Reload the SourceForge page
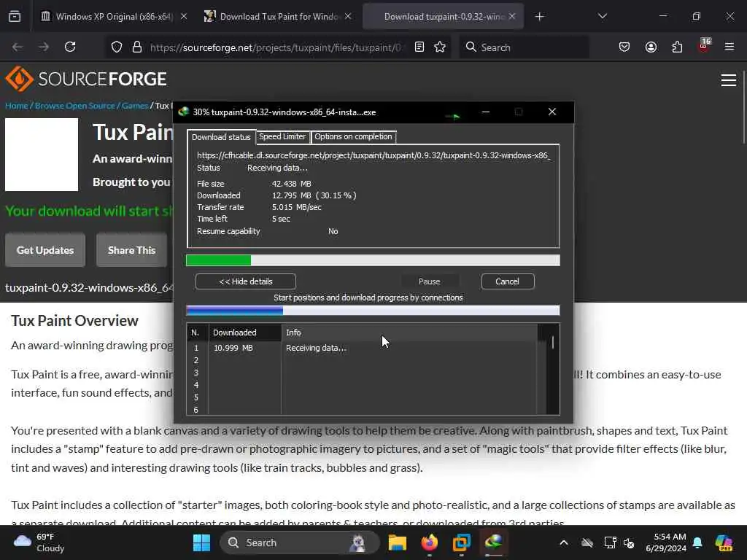 click(x=70, y=47)
